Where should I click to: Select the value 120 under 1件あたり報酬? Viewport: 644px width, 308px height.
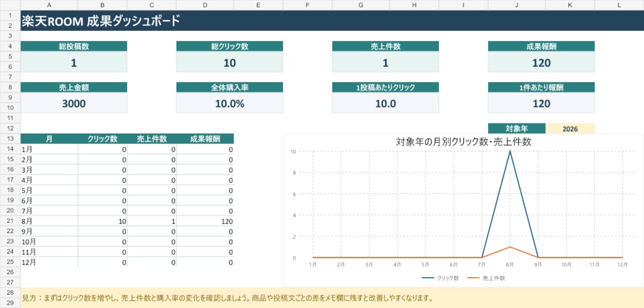coord(541,103)
